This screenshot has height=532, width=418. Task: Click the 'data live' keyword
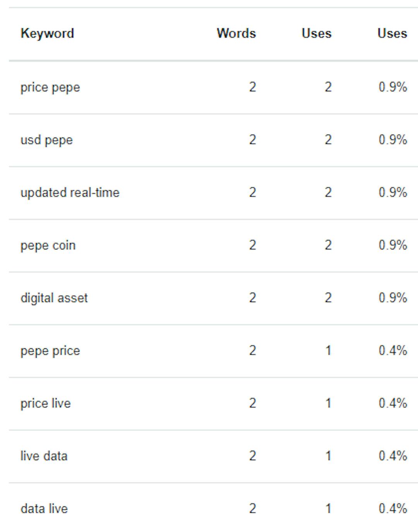(x=44, y=508)
